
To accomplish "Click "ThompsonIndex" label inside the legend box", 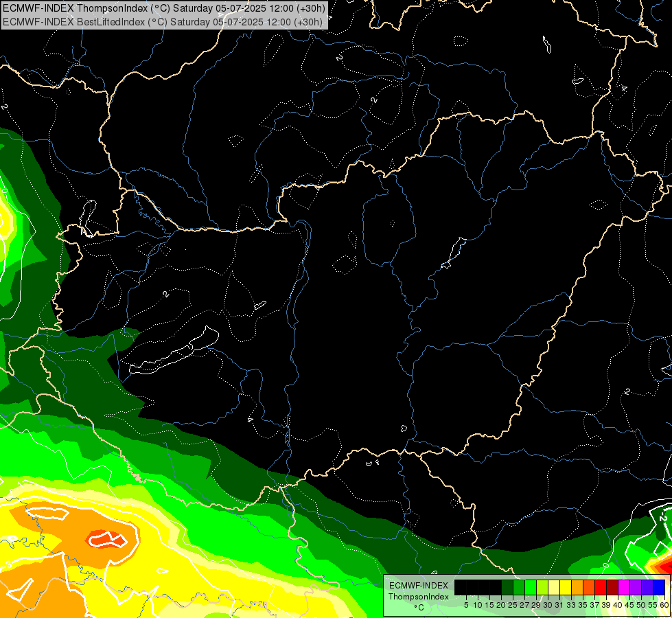I will coord(419,597).
